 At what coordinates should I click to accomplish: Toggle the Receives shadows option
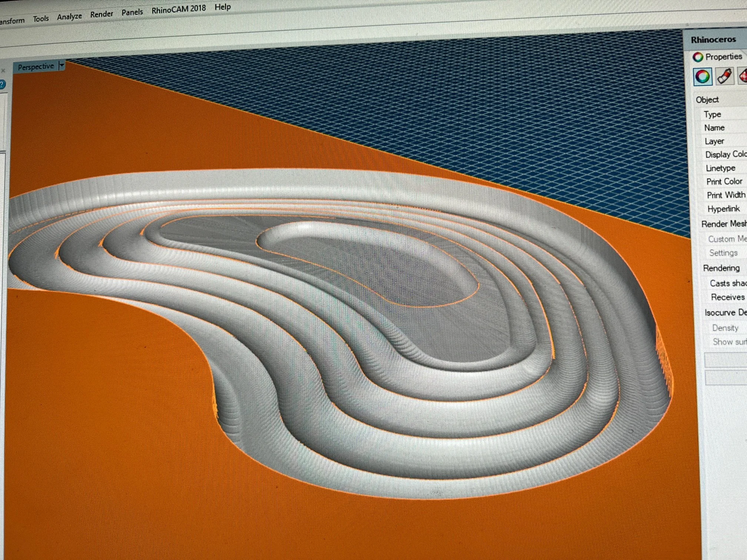(727, 297)
